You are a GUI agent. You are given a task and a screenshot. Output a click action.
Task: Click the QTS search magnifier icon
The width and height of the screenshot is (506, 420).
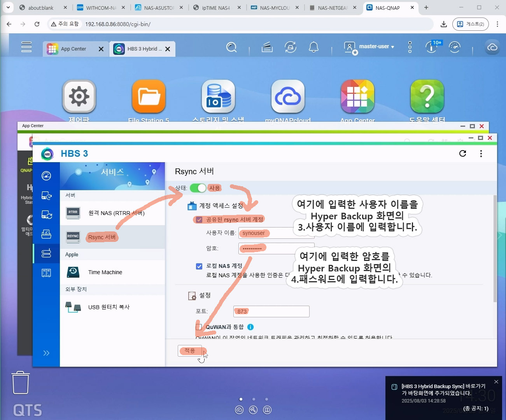pyautogui.click(x=231, y=47)
